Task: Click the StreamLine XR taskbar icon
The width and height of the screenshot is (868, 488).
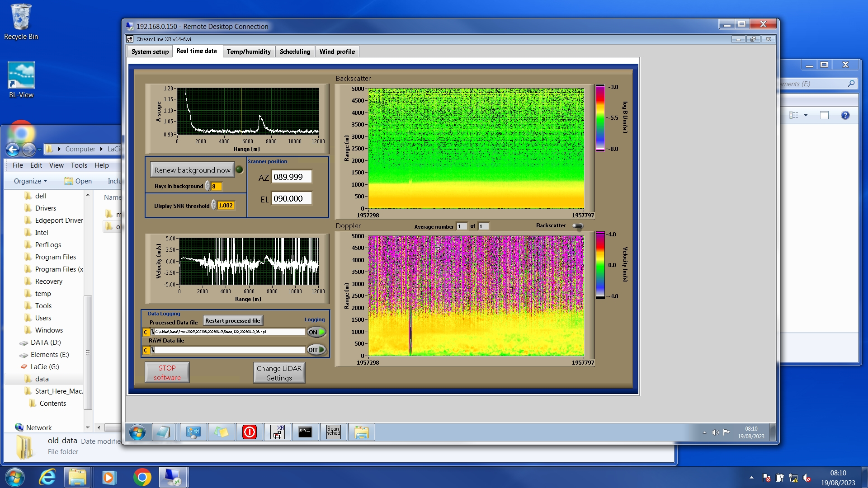Action: coord(277,432)
